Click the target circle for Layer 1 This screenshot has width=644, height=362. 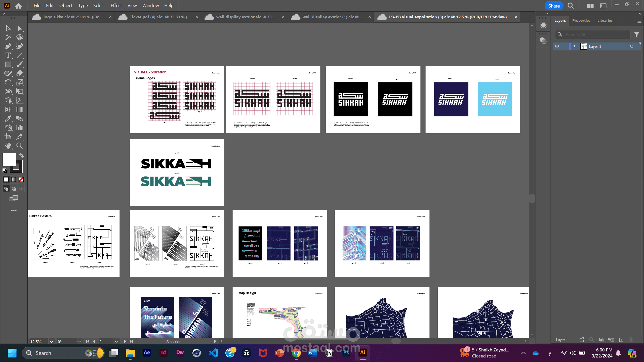631,46
